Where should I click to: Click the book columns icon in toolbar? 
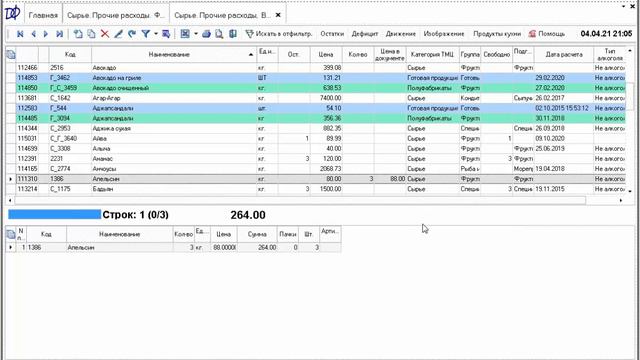click(233, 34)
